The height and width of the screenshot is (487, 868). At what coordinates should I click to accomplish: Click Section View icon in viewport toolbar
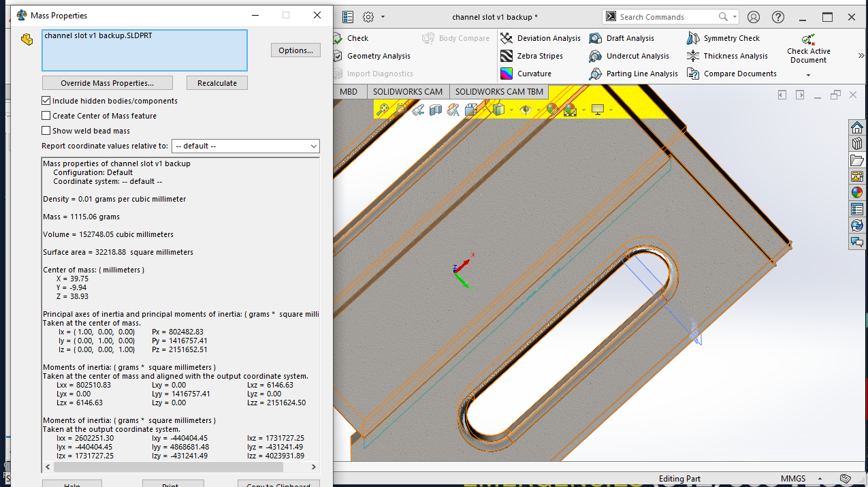coord(436,109)
